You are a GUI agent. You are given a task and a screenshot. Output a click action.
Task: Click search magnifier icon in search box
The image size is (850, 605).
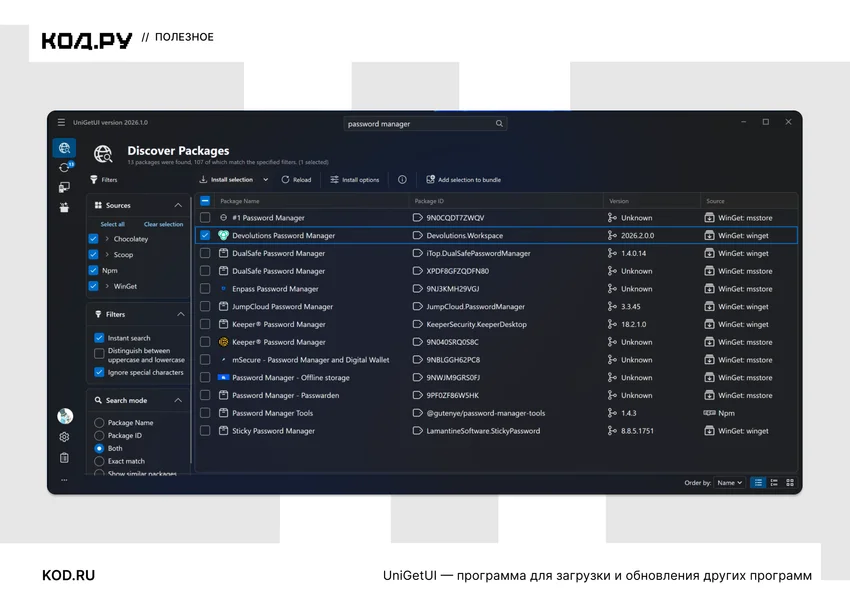pyautogui.click(x=499, y=124)
